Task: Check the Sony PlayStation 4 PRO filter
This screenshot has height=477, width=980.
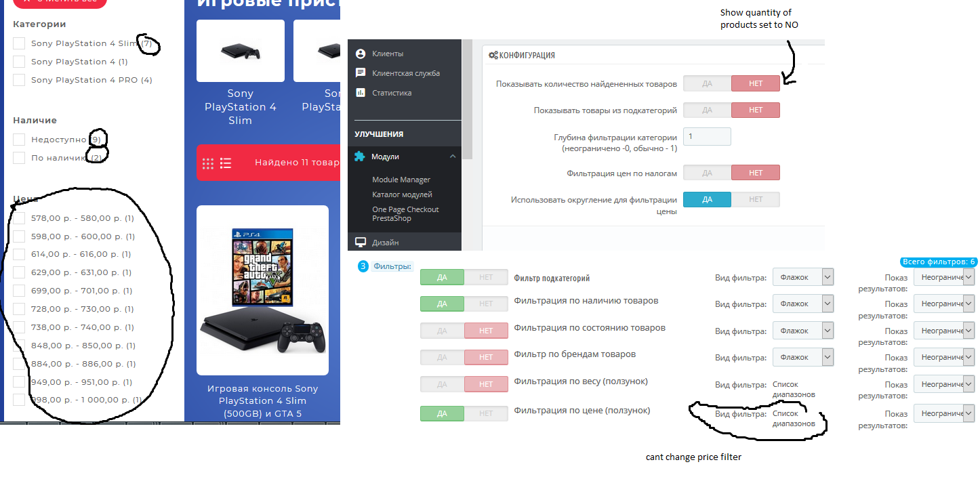Action: (19, 80)
